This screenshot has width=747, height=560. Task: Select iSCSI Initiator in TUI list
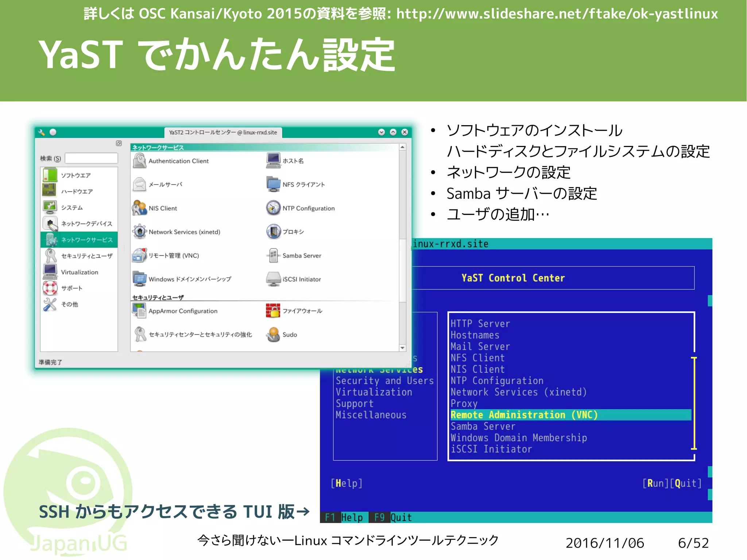[491, 449]
